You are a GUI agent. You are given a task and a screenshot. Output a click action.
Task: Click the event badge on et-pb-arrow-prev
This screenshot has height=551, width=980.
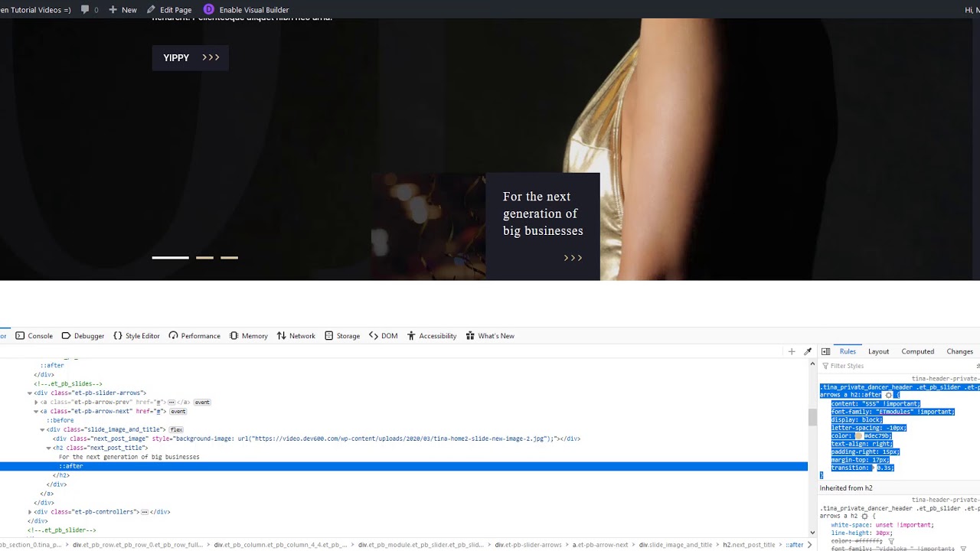[202, 402]
